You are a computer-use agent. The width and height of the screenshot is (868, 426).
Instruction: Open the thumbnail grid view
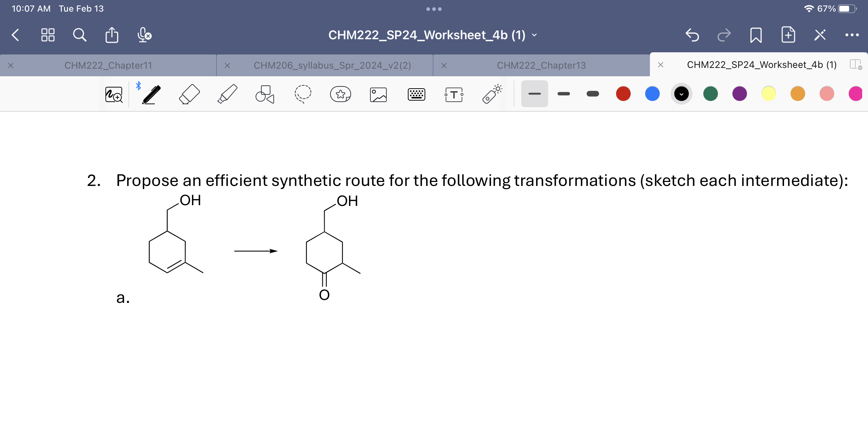(48, 35)
